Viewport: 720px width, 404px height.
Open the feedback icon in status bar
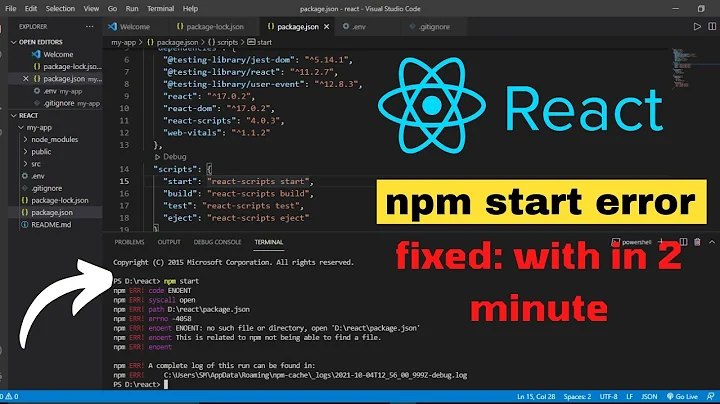point(710,396)
